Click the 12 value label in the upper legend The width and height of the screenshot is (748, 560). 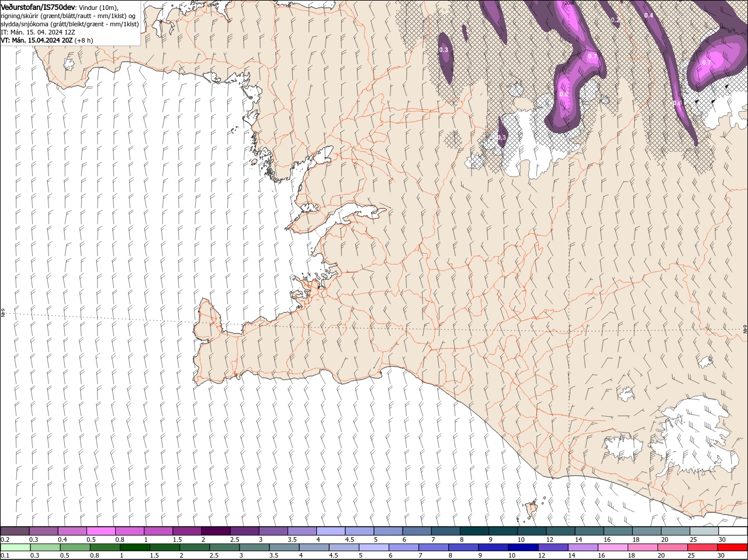tap(549, 539)
